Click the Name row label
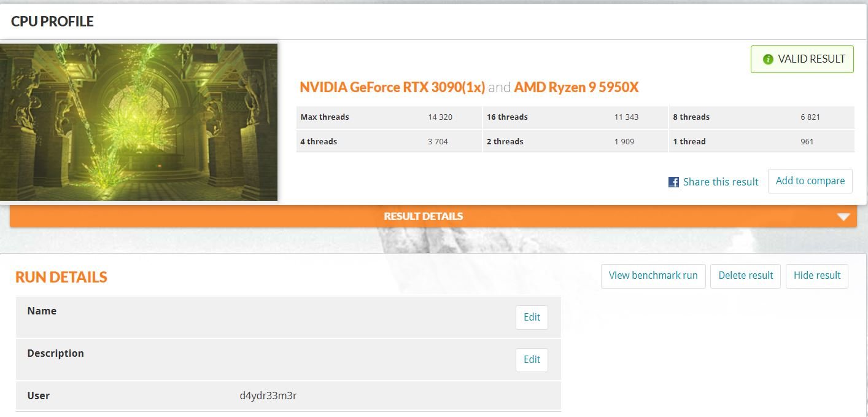The image size is (868, 417). [x=42, y=311]
